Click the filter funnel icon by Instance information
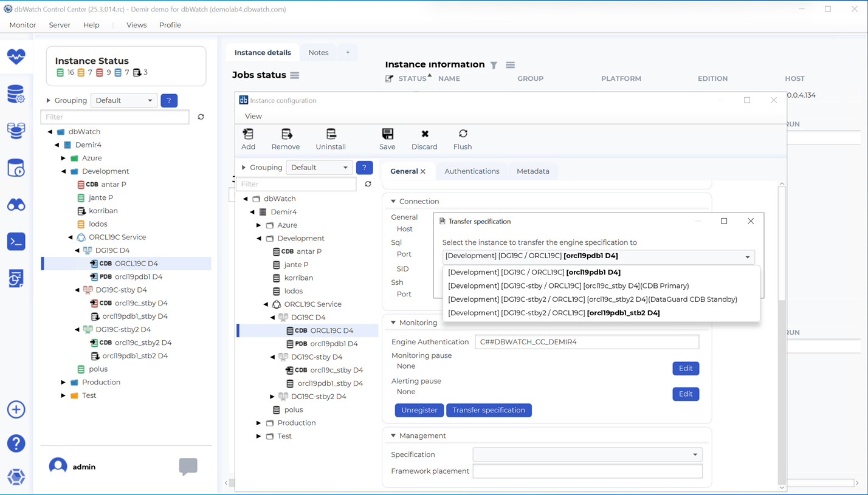This screenshot has width=868, height=495. point(494,65)
